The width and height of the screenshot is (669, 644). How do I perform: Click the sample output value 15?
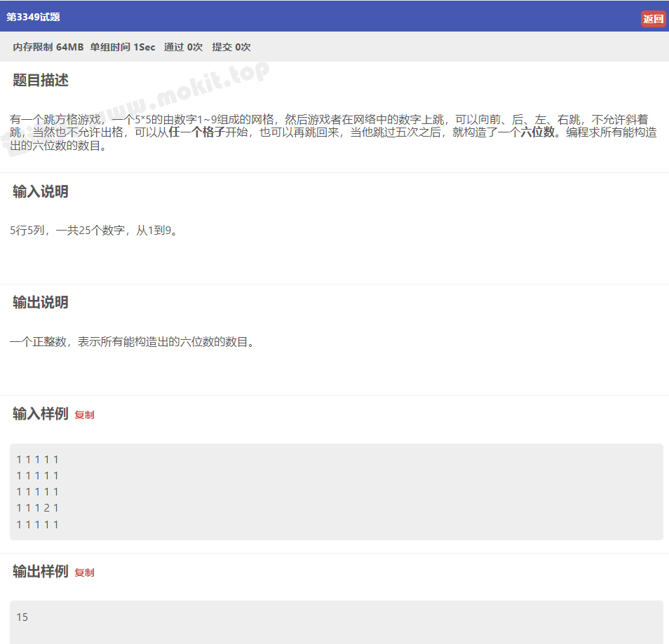22,617
